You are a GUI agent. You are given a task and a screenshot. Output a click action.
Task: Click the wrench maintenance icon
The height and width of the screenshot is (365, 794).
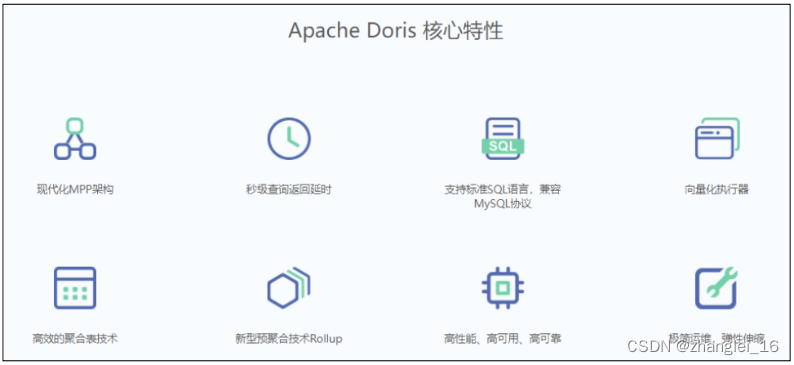click(717, 288)
